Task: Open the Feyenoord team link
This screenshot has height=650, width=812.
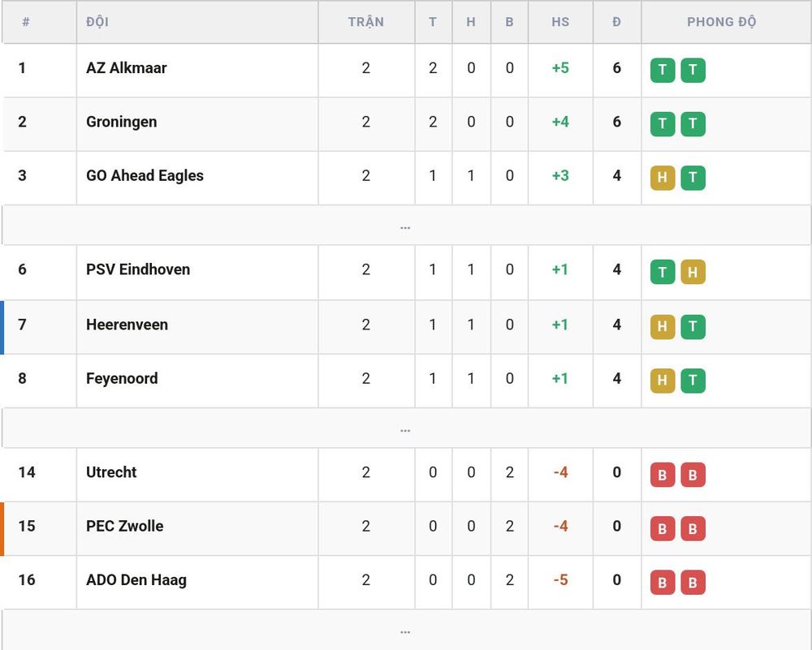Action: click(x=122, y=378)
